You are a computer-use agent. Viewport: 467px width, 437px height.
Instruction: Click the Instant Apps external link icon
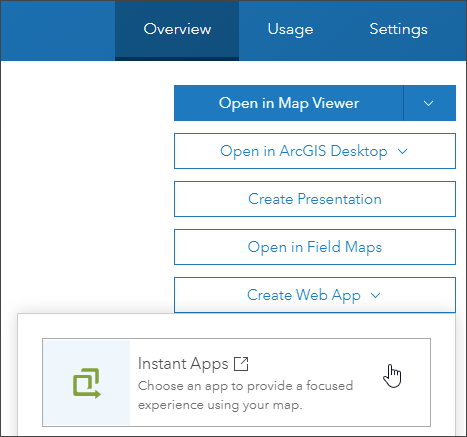pos(241,364)
